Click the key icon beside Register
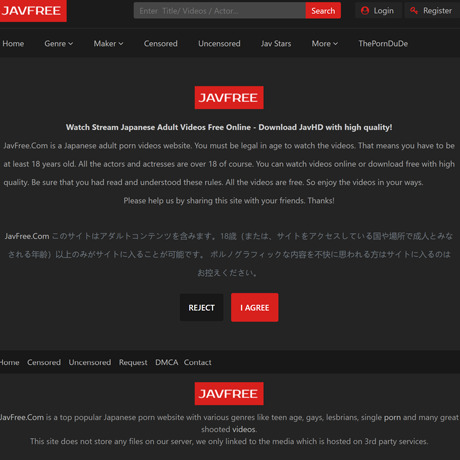460x460 pixels. pyautogui.click(x=414, y=11)
